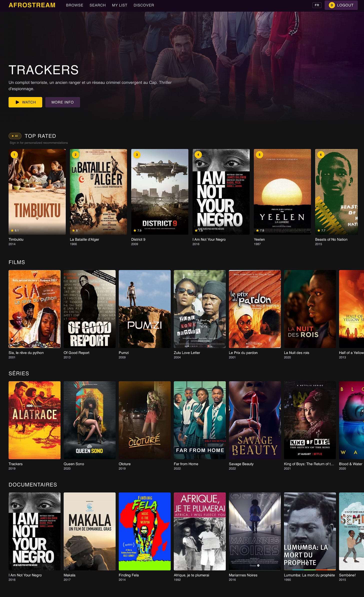
Task: Open the Search page
Action: pos(97,5)
